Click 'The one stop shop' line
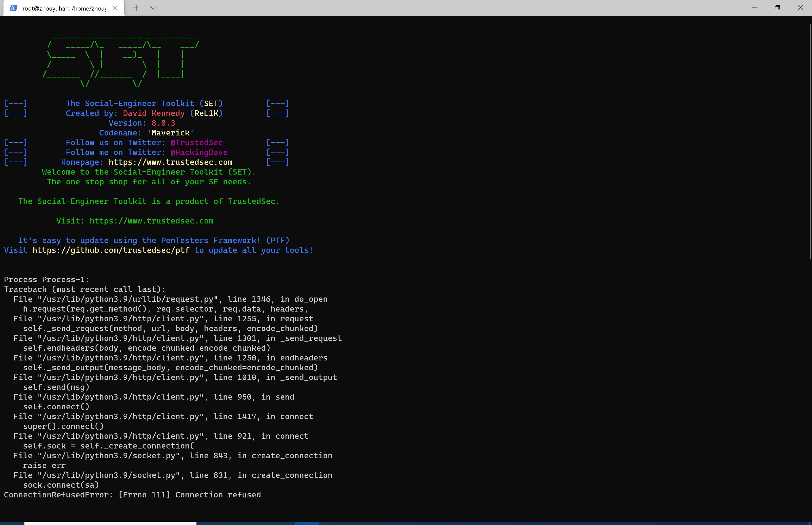 [x=149, y=182]
